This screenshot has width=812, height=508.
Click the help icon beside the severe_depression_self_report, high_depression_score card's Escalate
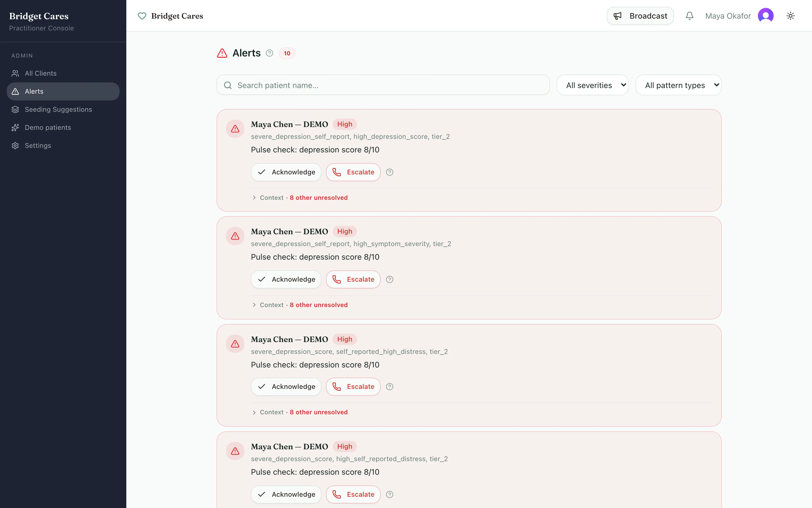tap(390, 172)
